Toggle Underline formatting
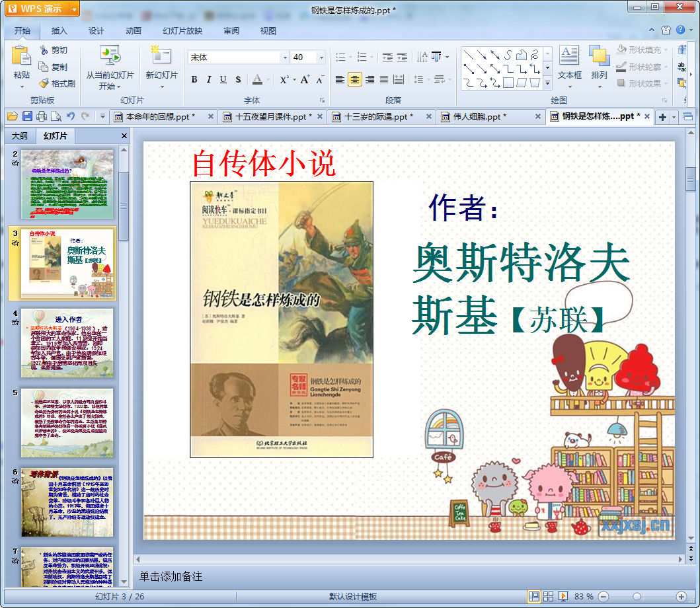The image size is (700, 608). (223, 79)
